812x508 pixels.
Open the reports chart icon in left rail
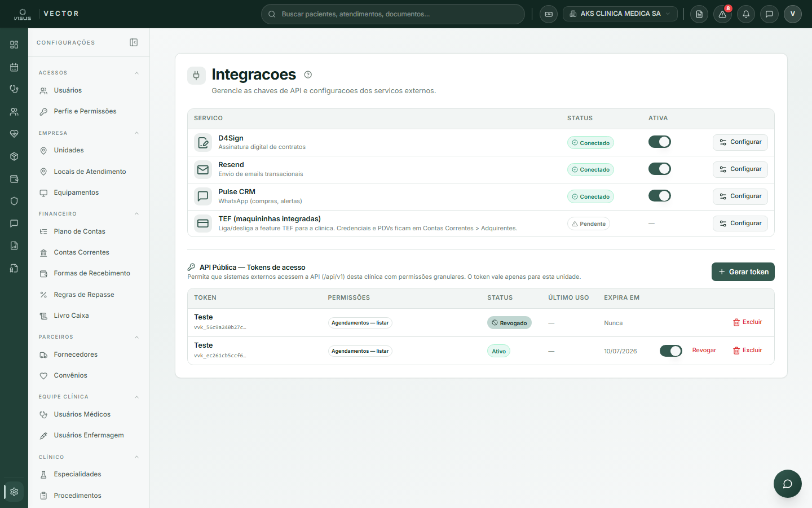(x=14, y=246)
